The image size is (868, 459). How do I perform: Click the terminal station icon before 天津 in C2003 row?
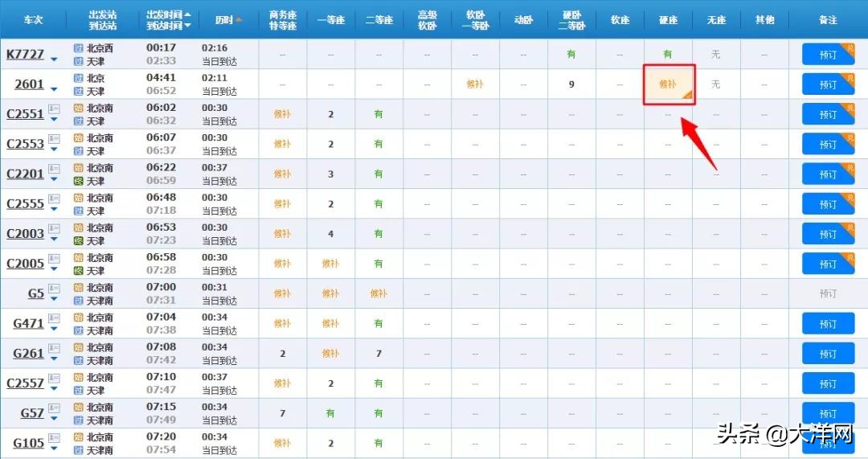78,241
